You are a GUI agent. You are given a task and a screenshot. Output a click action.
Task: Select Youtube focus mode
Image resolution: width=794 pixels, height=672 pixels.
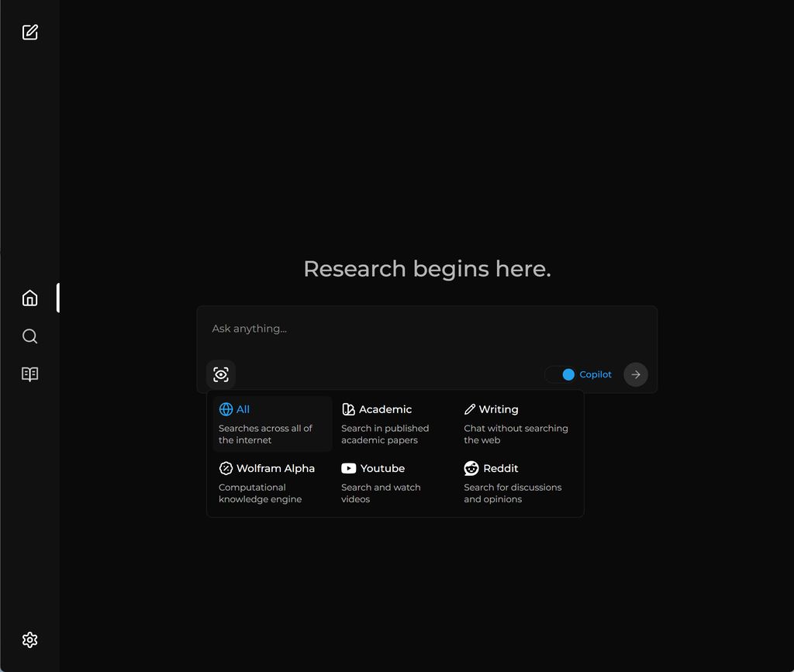pyautogui.click(x=395, y=483)
